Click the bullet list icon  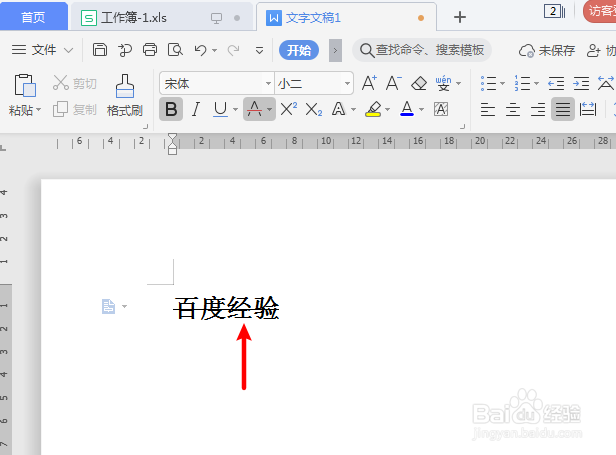488,83
